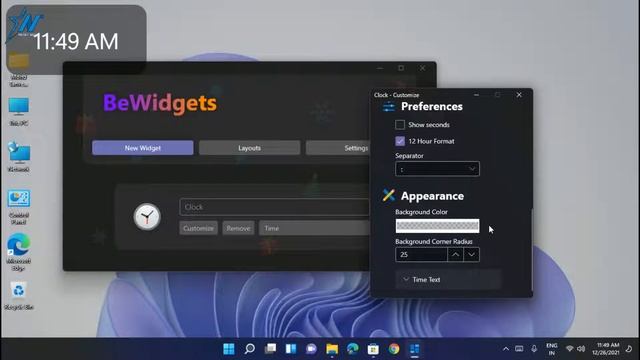
Task: Decrease Background Corner Radius with down arrow
Action: click(471, 254)
